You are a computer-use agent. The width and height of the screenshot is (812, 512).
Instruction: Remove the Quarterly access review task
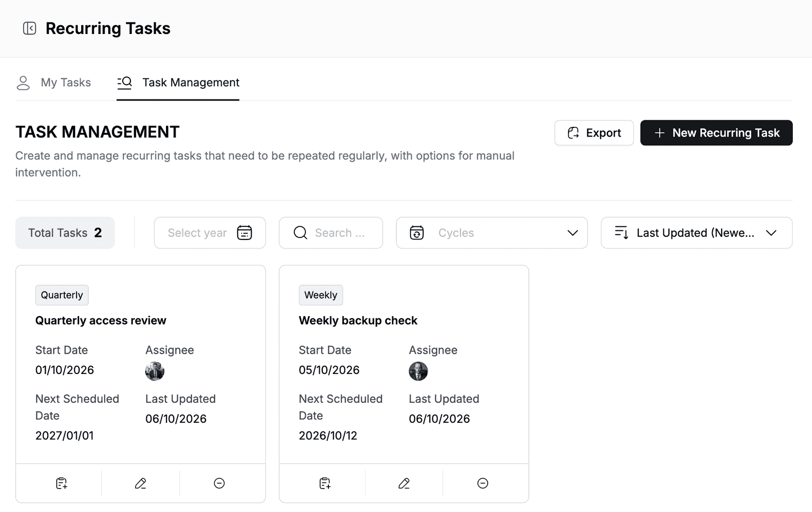(219, 484)
